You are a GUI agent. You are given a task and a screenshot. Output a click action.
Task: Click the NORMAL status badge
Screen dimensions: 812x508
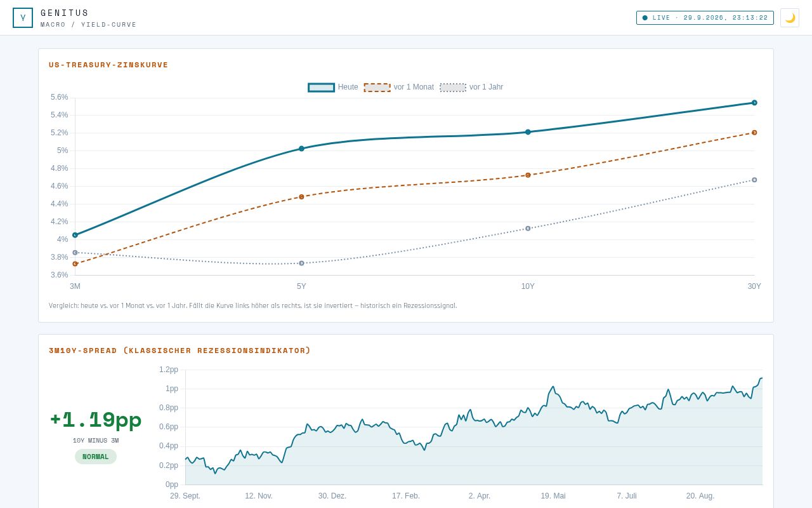coord(96,457)
